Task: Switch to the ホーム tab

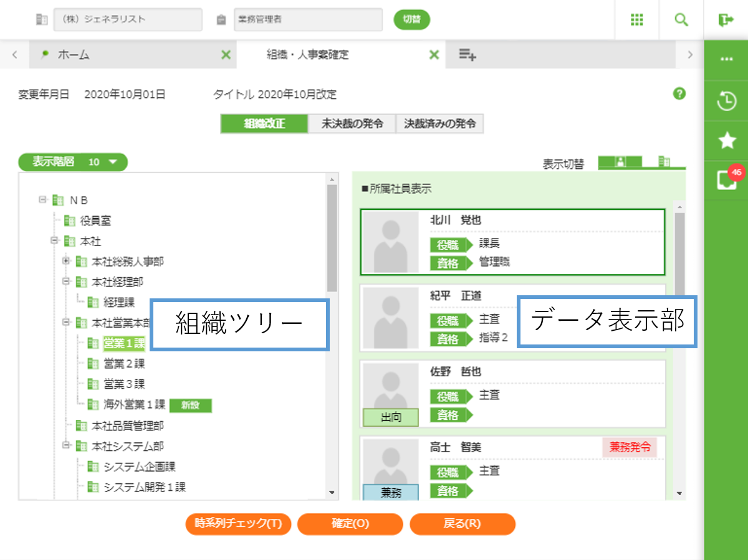Action: tap(74, 55)
